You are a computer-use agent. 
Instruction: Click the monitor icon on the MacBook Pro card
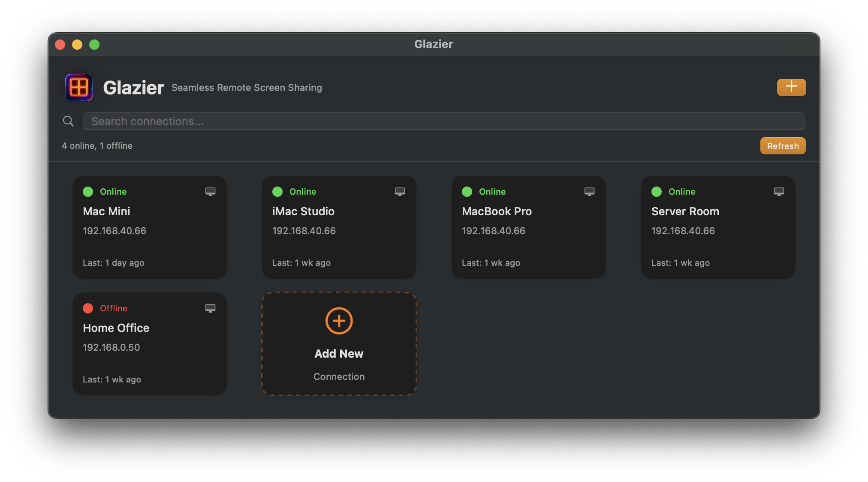coord(590,192)
